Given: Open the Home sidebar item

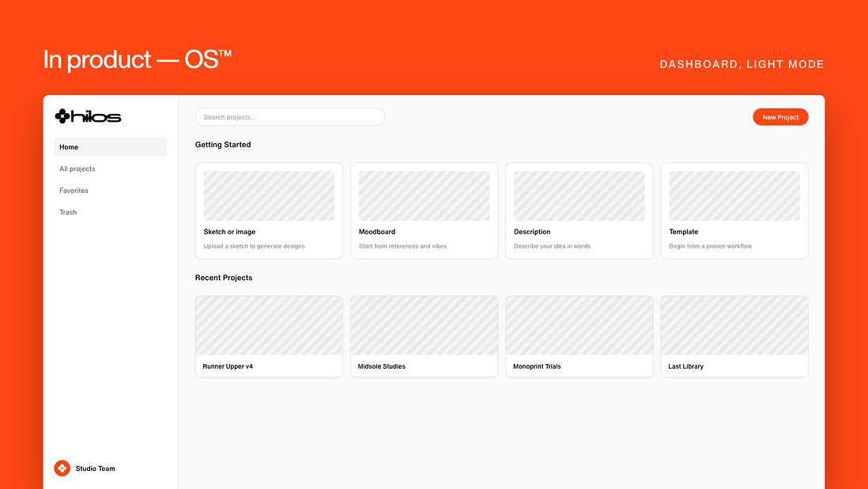Looking at the screenshot, I should point(111,146).
